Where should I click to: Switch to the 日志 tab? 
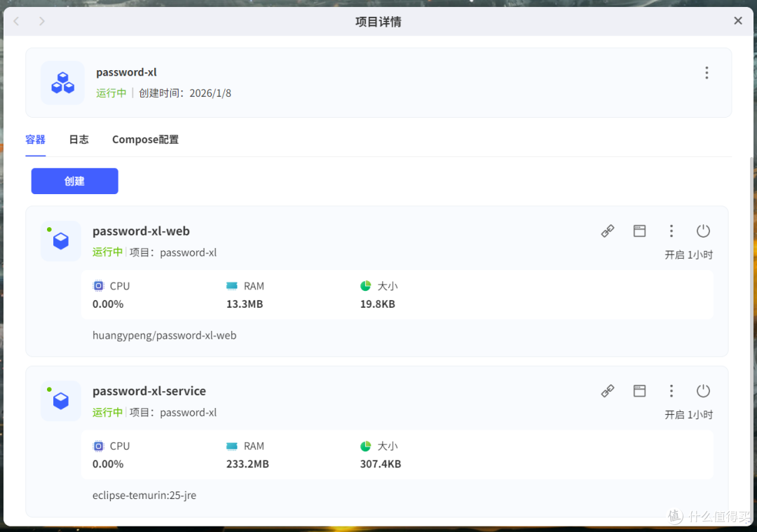click(79, 139)
